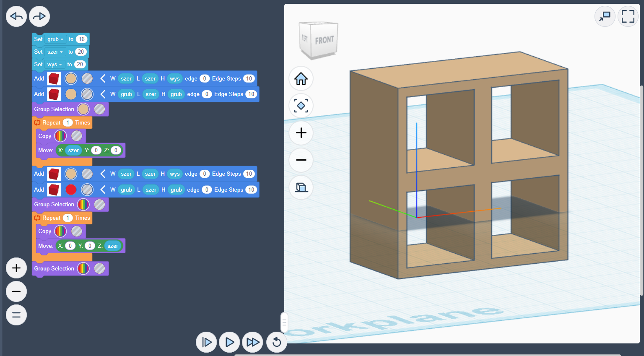Open the szer variable dropdown
644x356 pixels.
[55, 52]
